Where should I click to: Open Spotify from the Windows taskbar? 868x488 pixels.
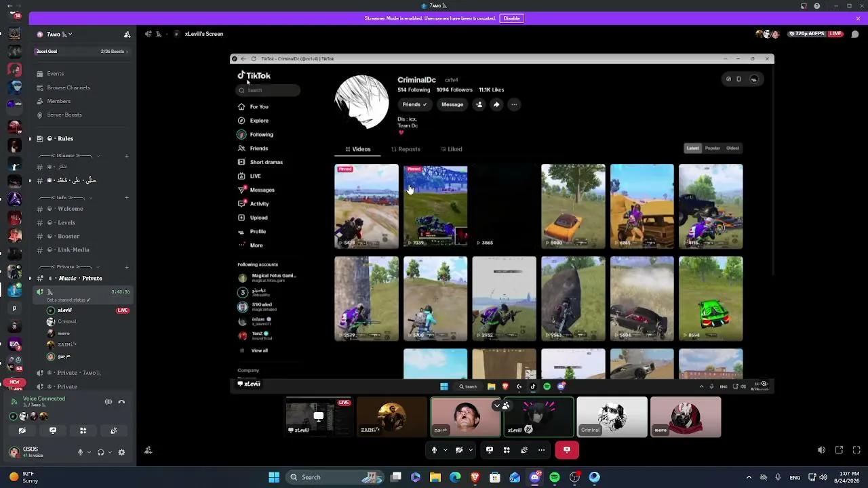point(555,477)
